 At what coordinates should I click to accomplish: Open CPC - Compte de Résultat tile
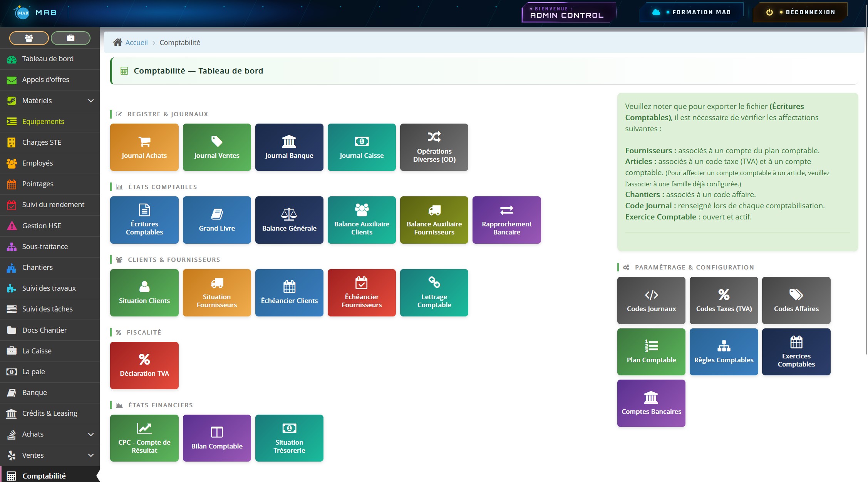click(144, 438)
